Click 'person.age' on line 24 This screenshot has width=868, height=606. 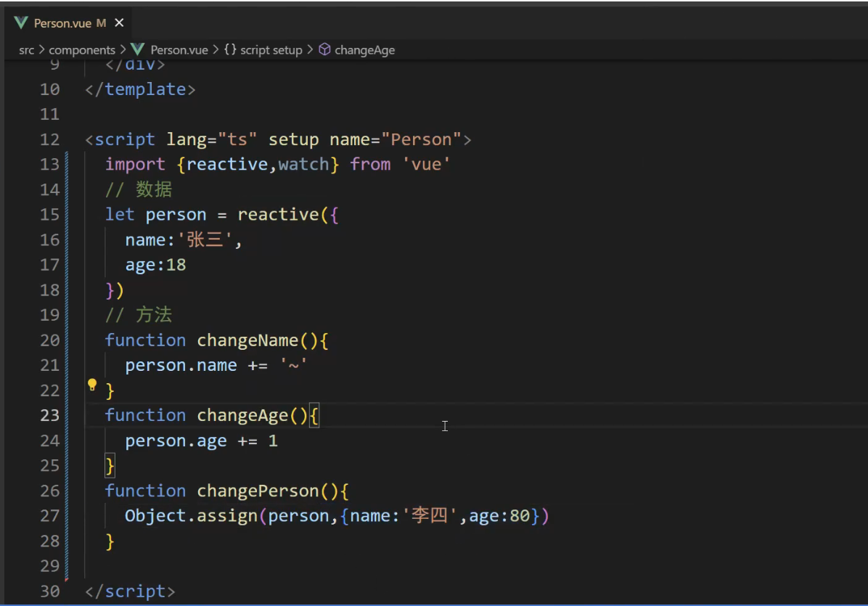pyautogui.click(x=176, y=441)
